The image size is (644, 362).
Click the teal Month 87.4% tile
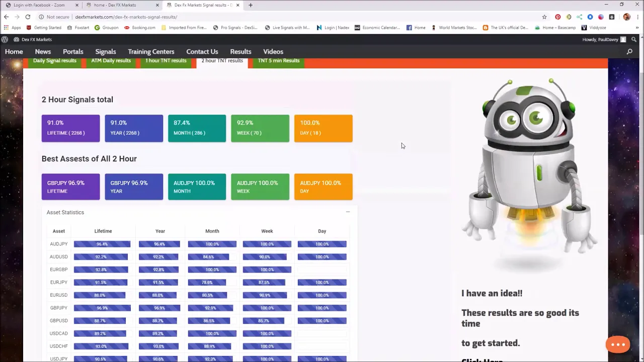pos(197,128)
